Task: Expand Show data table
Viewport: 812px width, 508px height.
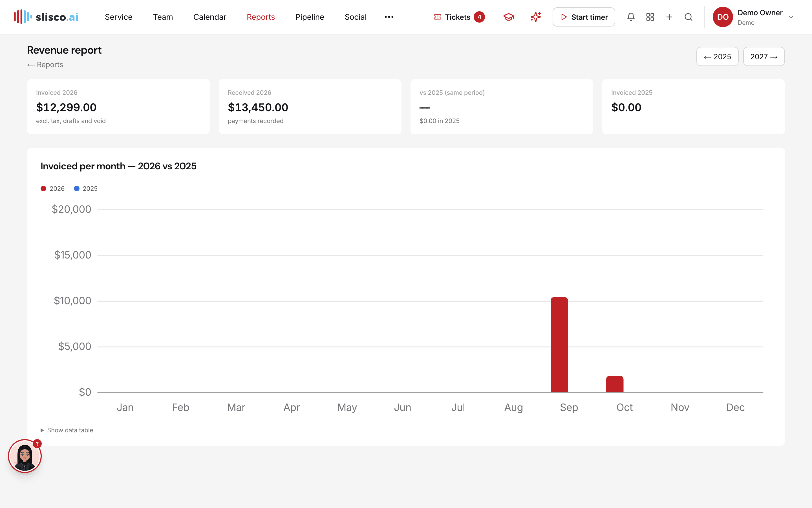Action: (67, 430)
